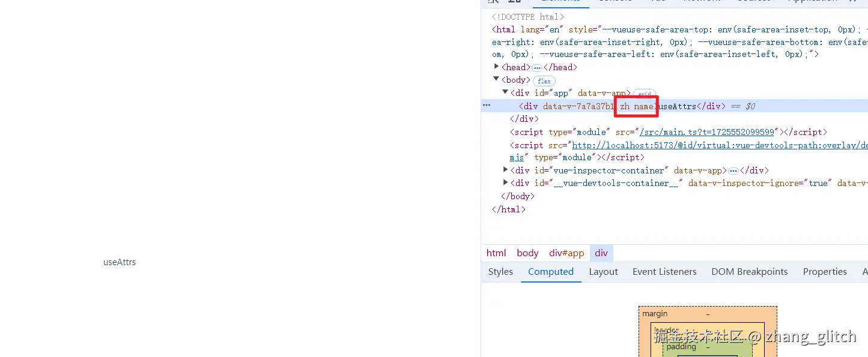The image size is (868, 357).
Task: Collapse the body element node
Action: (x=497, y=79)
